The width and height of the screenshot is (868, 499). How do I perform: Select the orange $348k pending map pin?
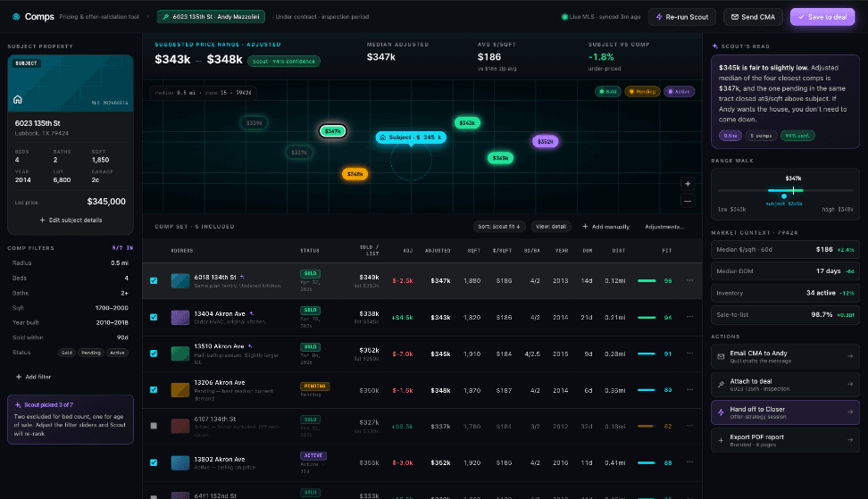tap(355, 174)
